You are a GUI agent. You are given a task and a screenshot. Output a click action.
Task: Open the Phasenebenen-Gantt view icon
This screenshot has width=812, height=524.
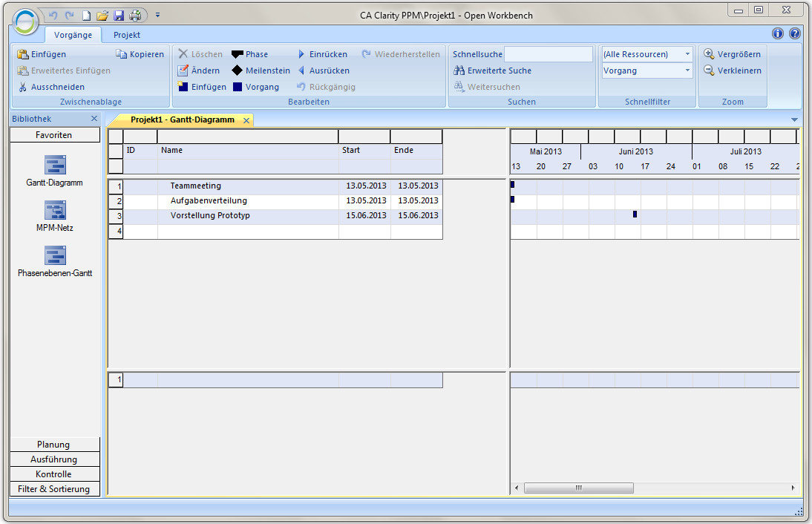tap(55, 261)
